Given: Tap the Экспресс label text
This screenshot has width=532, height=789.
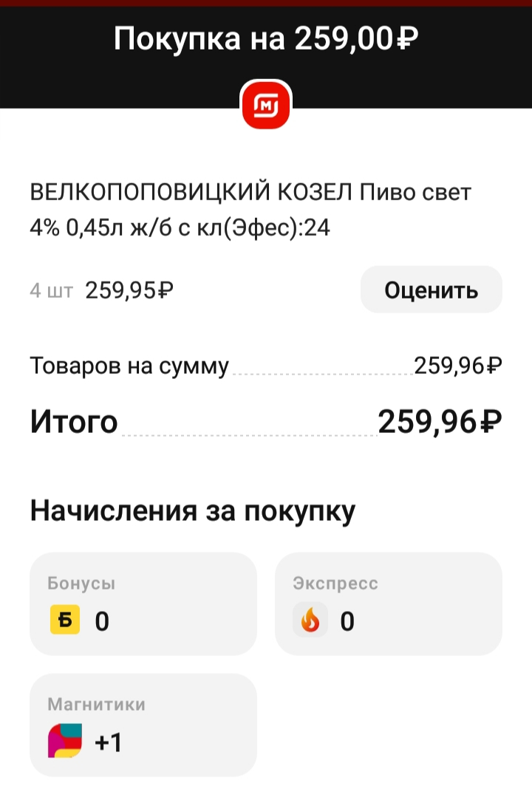Looking at the screenshot, I should click(335, 583).
